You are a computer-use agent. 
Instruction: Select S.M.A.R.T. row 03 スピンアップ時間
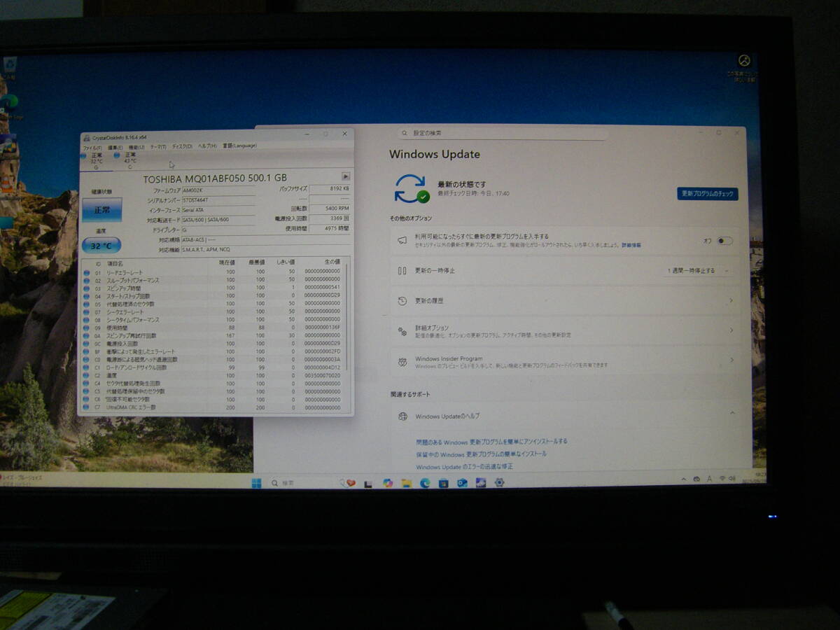tap(213, 288)
